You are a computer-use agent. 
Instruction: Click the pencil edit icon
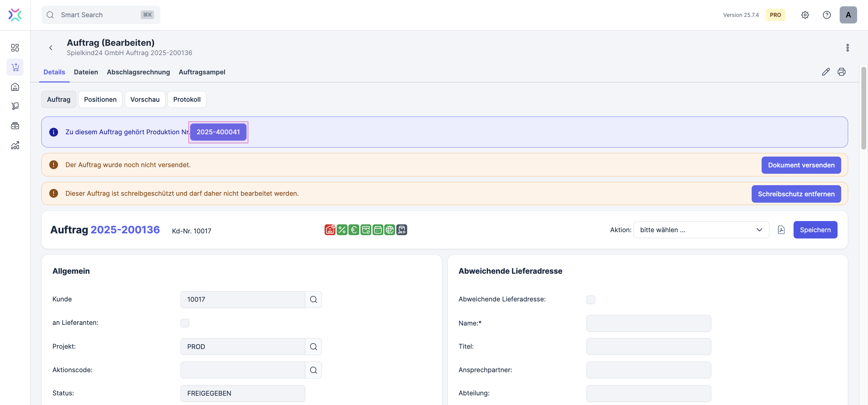click(x=826, y=72)
